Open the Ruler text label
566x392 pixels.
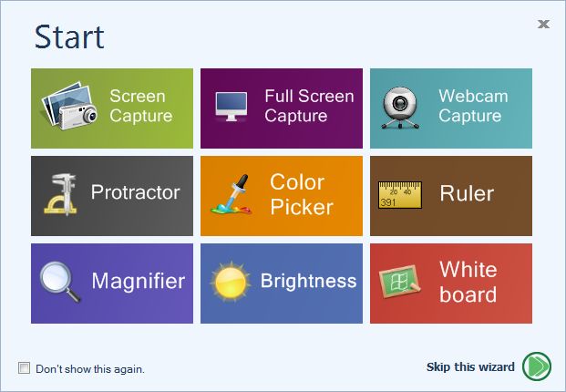pos(466,193)
